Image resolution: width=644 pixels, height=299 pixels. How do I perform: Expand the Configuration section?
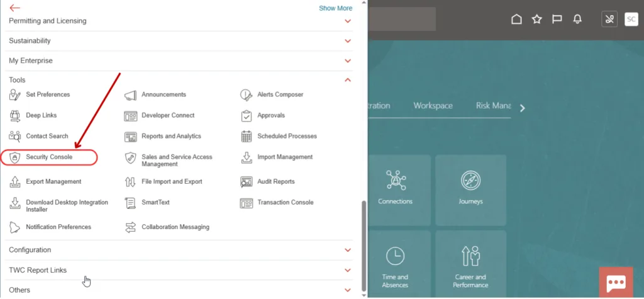(x=348, y=251)
